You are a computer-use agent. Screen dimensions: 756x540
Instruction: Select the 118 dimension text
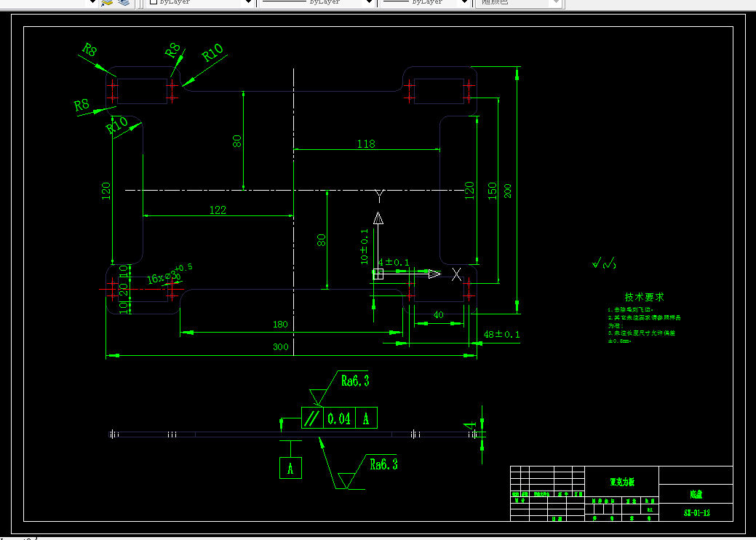(x=366, y=143)
